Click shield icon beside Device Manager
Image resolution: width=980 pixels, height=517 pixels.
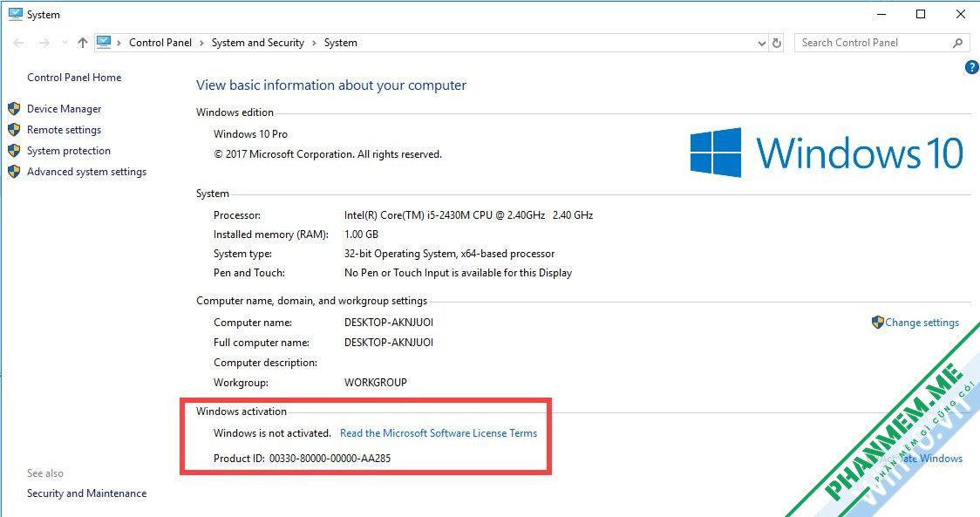coord(14,109)
